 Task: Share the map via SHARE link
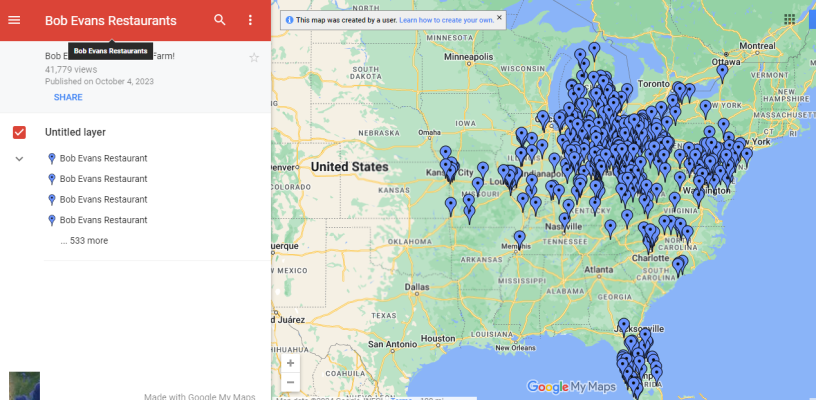click(x=68, y=97)
